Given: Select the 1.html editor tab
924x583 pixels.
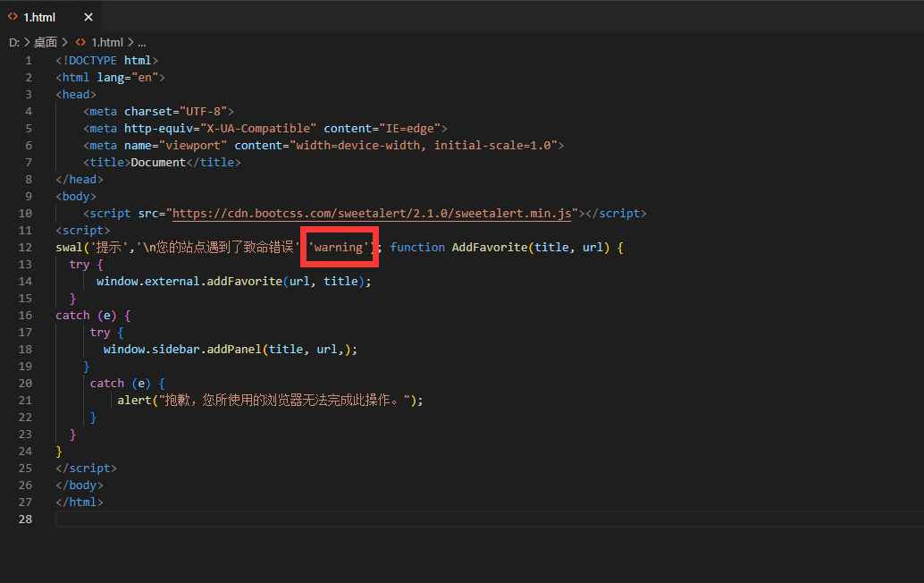Looking at the screenshot, I should (x=51, y=17).
